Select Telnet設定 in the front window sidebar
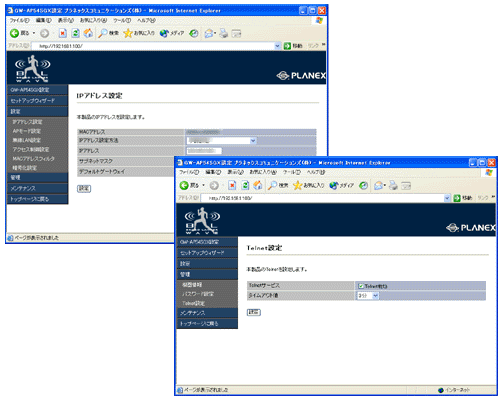The height and width of the screenshot is (400, 500). pyautogui.click(x=194, y=303)
